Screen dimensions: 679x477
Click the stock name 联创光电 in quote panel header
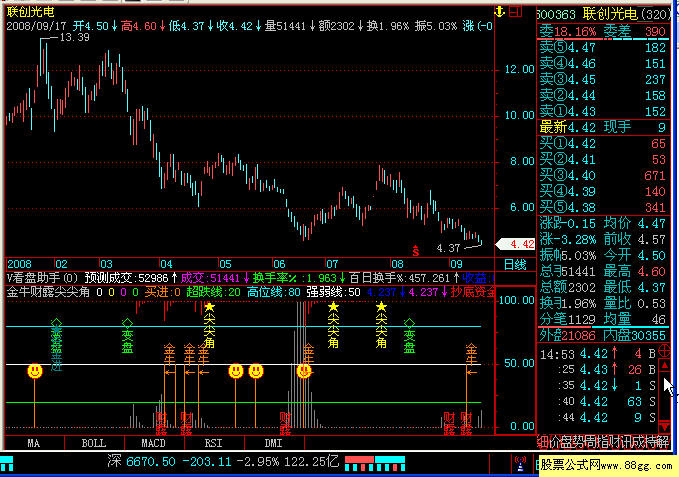click(x=610, y=14)
